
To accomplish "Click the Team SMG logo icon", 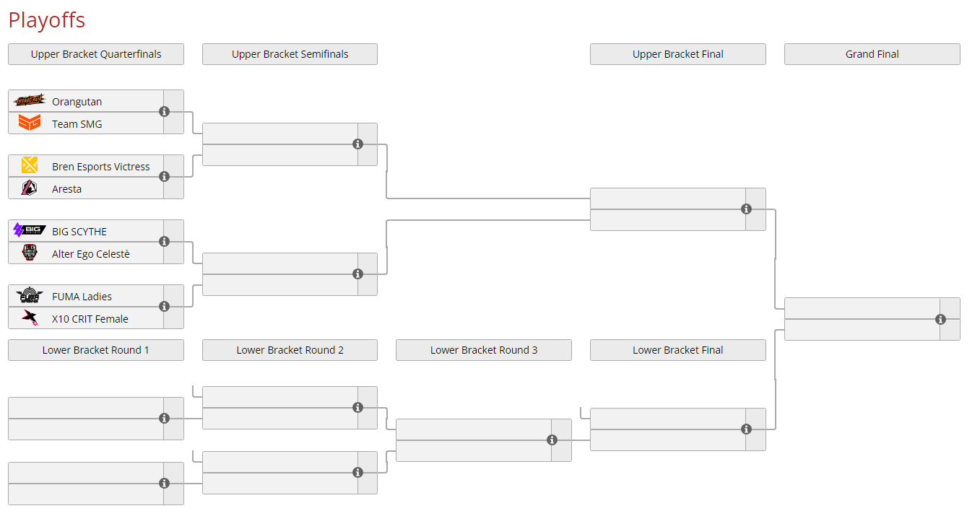I will (x=29, y=123).
